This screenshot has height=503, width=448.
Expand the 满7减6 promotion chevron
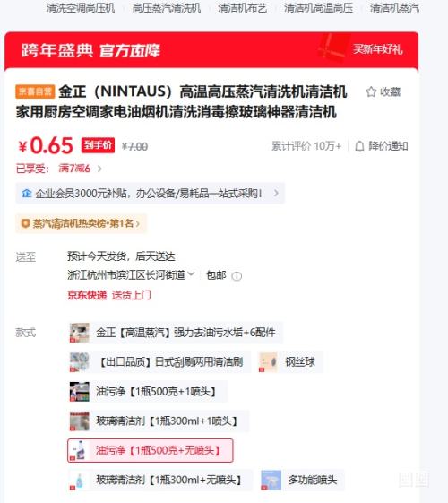point(99,169)
